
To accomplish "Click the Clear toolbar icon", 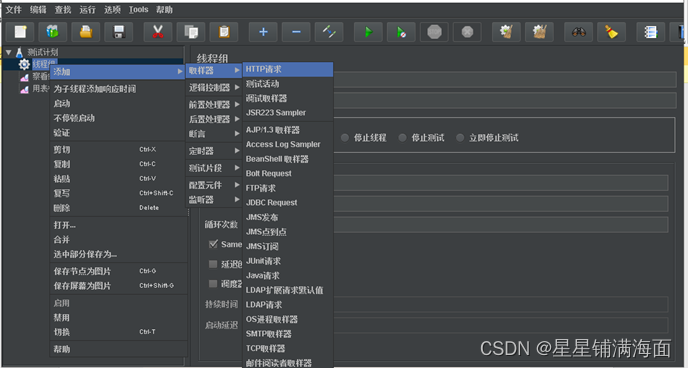I will [506, 32].
